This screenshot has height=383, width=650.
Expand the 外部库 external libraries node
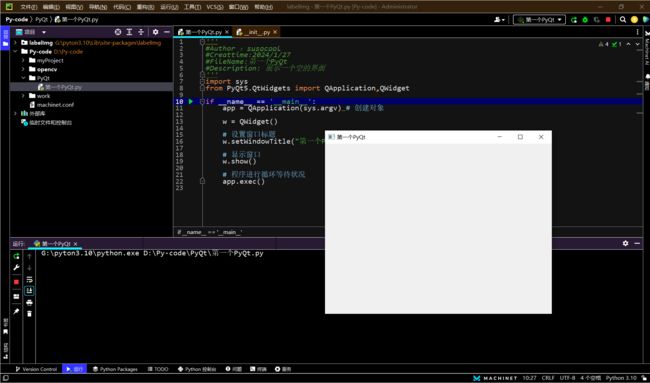[15, 113]
